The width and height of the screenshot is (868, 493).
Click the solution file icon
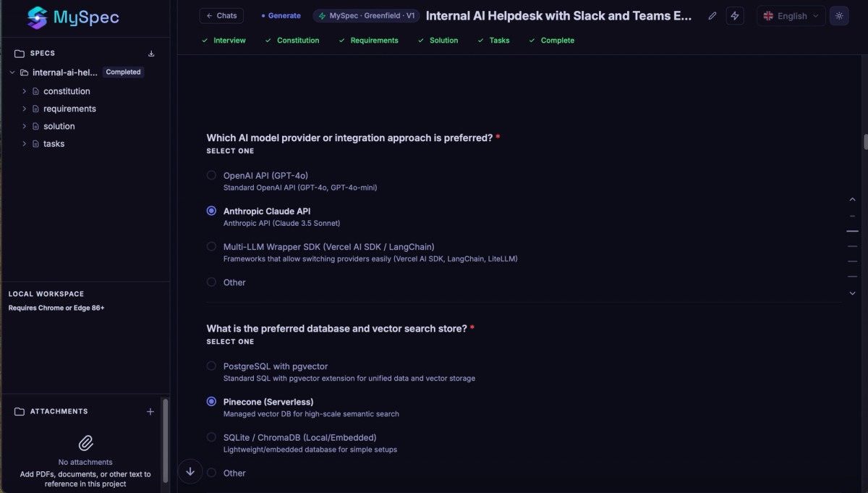[x=35, y=126]
